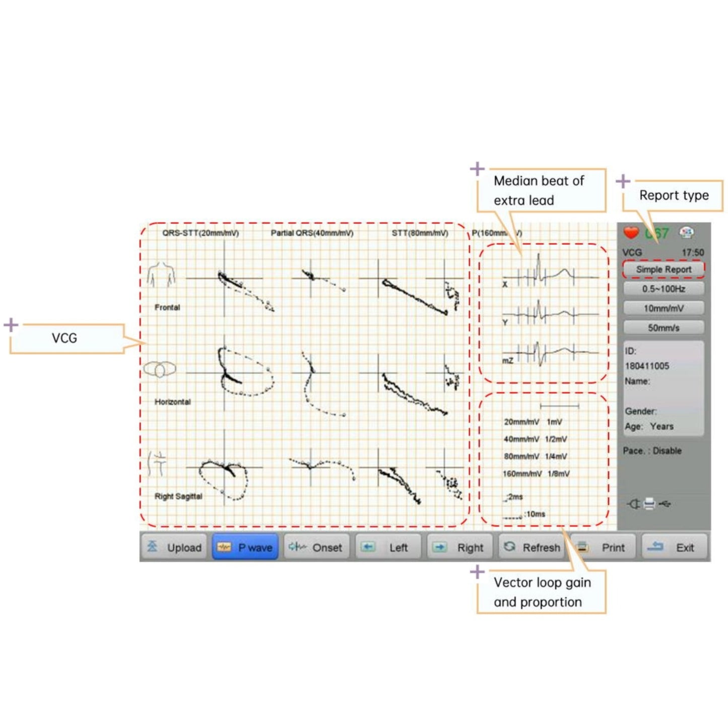Click the Right arrow button
The height and width of the screenshot is (728, 728).
pyautogui.click(x=459, y=547)
